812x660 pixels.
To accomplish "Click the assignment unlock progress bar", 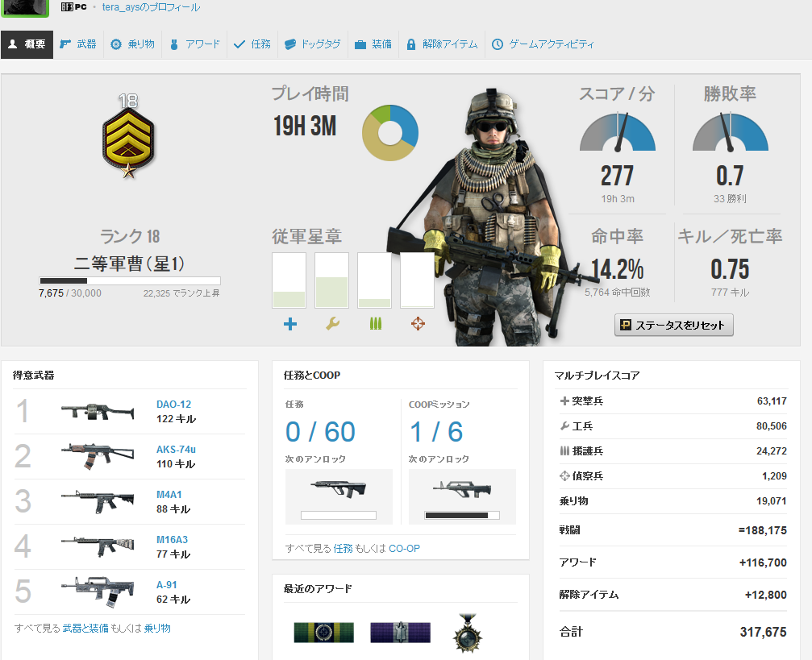I will [x=339, y=516].
